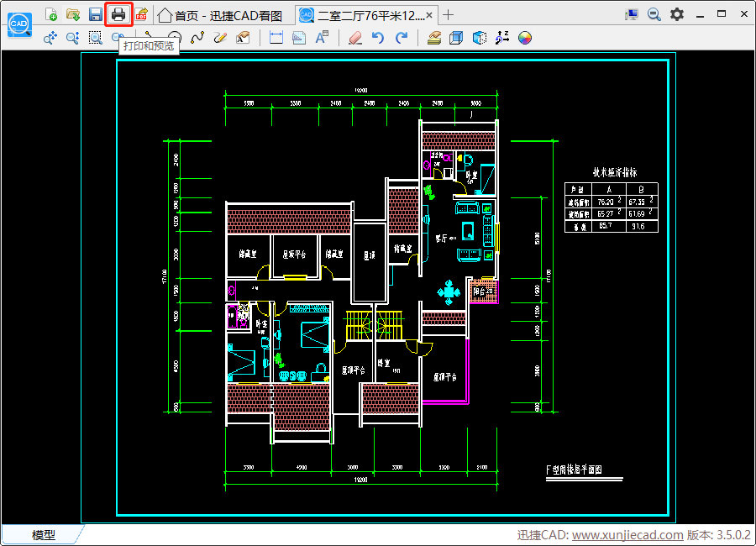
Task: Open the color wheel background picker
Action: coord(525,37)
